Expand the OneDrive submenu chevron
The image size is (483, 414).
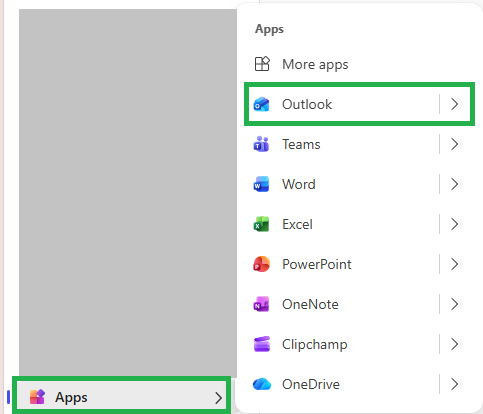(x=455, y=384)
